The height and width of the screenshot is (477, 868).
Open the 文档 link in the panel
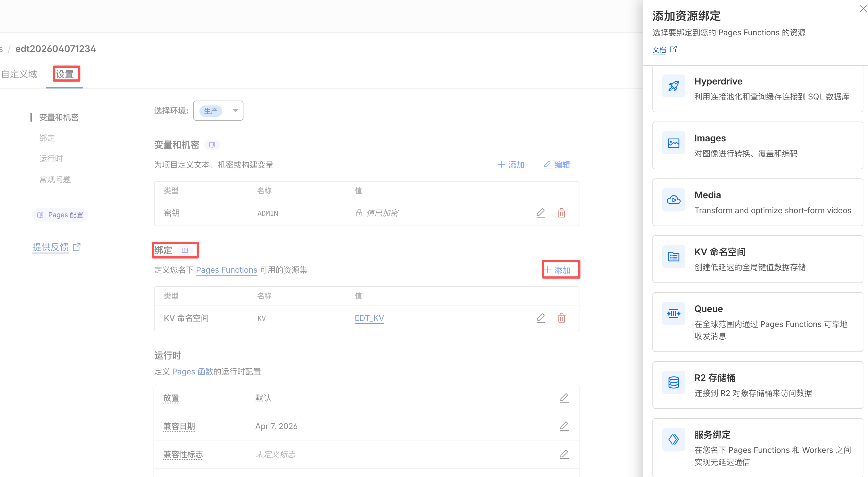point(659,50)
